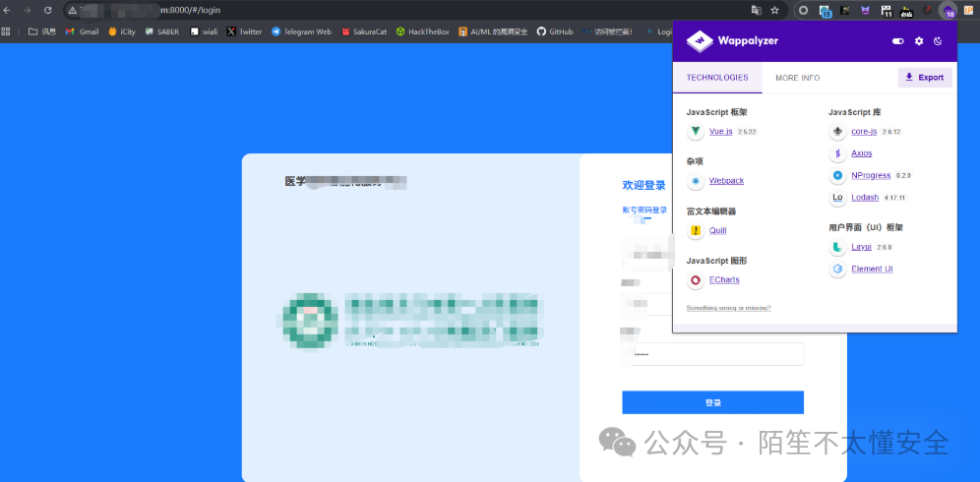980x482 pixels.
Task: Open the Twitter bookmark
Action: 244,31
